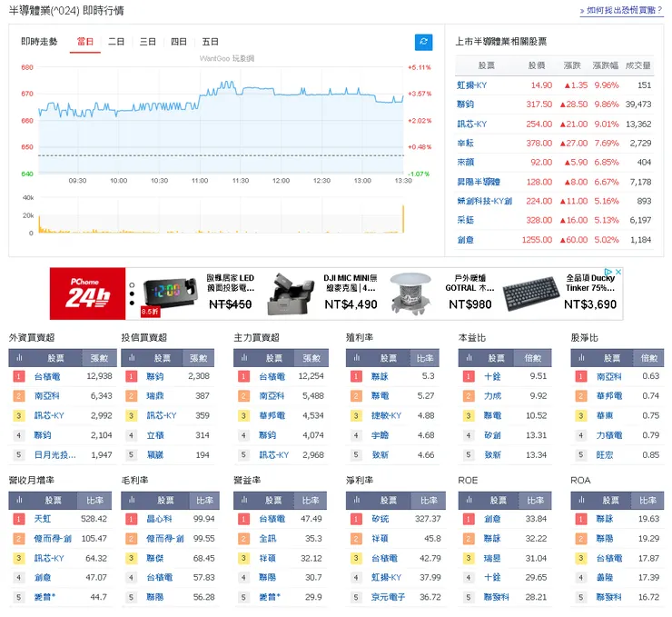Image resolution: width=672 pixels, height=617 pixels.
Task: Click the 13:30 volume spike bar
Action: click(x=403, y=219)
